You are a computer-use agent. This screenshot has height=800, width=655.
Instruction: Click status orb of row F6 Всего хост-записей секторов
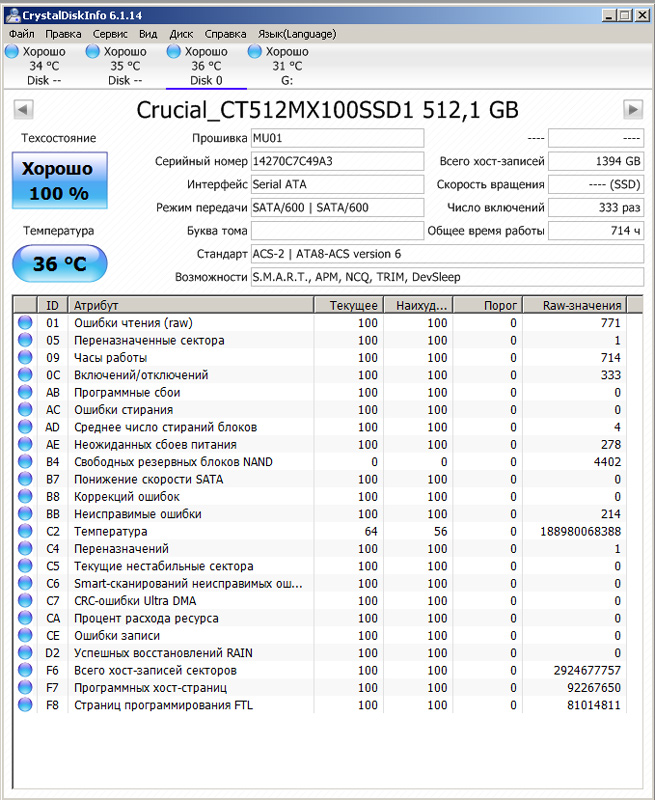[25, 670]
